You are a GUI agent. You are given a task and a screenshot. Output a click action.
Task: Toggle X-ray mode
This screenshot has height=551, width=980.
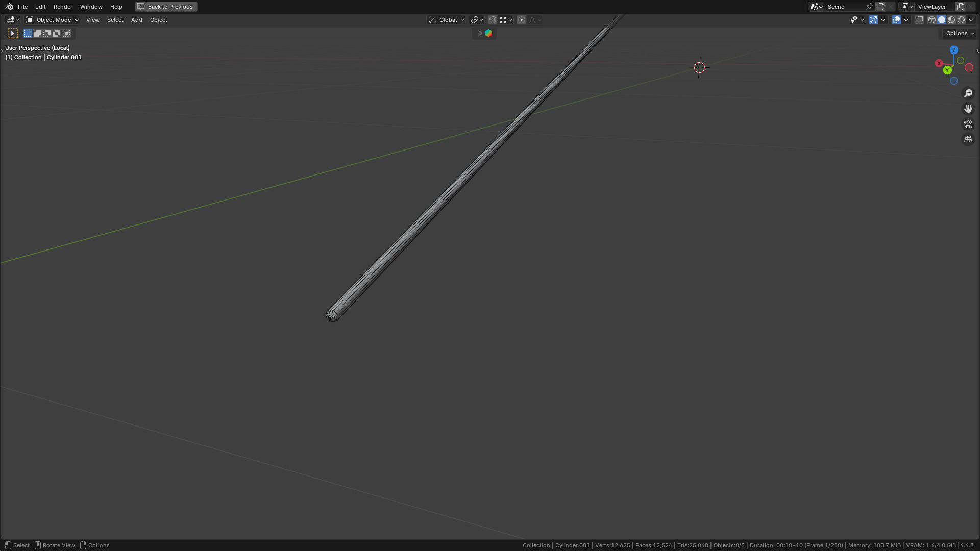(x=919, y=20)
